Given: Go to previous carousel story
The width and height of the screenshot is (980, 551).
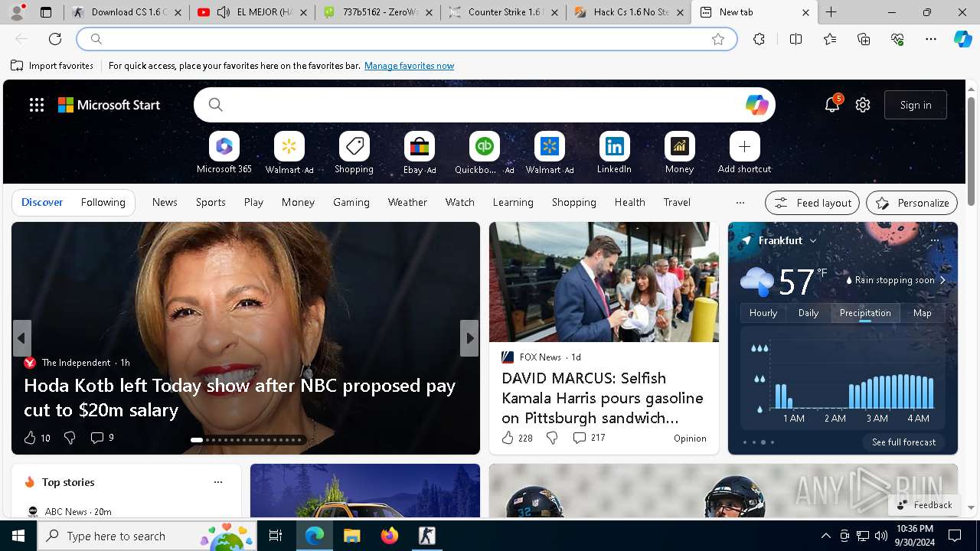Looking at the screenshot, I should (x=21, y=338).
